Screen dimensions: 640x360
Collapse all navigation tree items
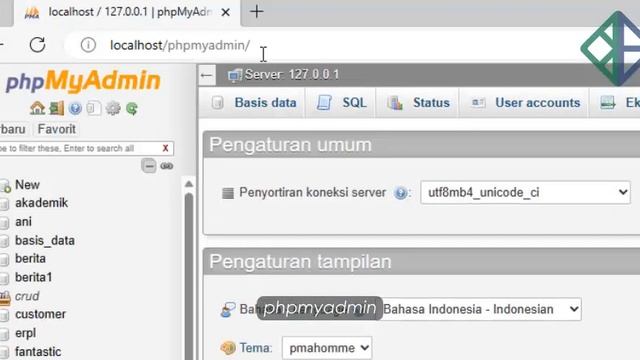pos(149,166)
